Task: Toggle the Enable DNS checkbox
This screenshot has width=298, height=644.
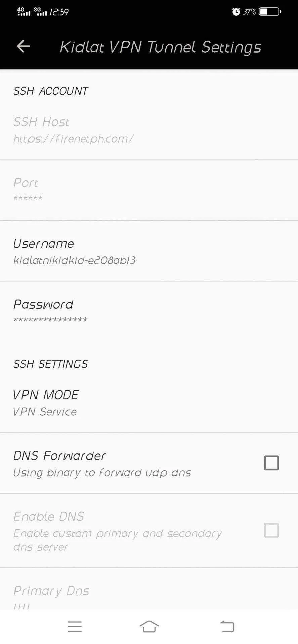Action: [x=271, y=530]
